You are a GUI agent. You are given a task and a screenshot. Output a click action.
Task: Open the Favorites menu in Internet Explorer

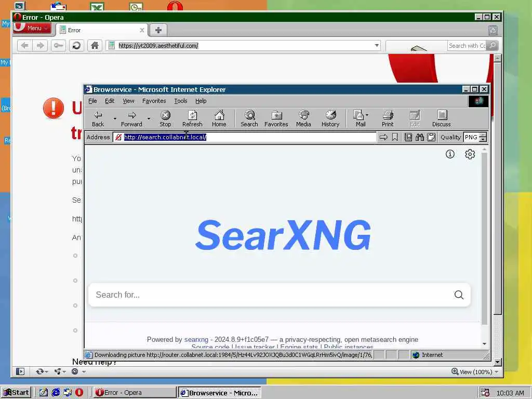click(x=154, y=101)
